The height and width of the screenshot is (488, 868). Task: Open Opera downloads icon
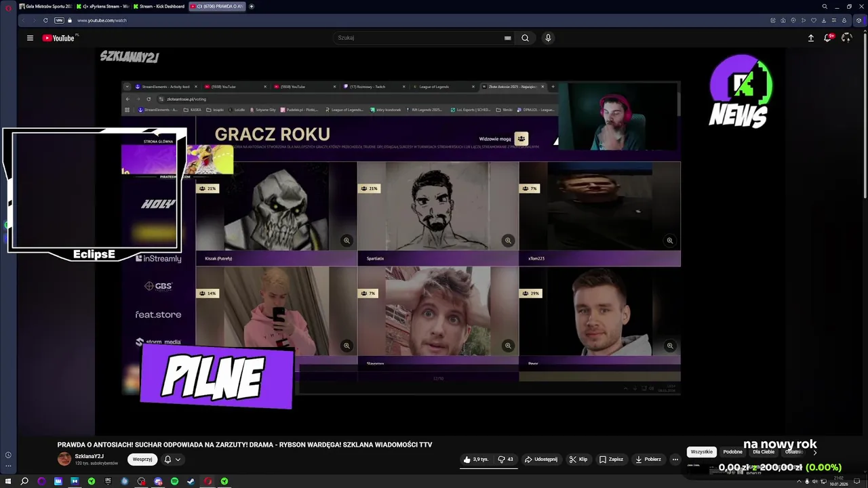pos(824,20)
